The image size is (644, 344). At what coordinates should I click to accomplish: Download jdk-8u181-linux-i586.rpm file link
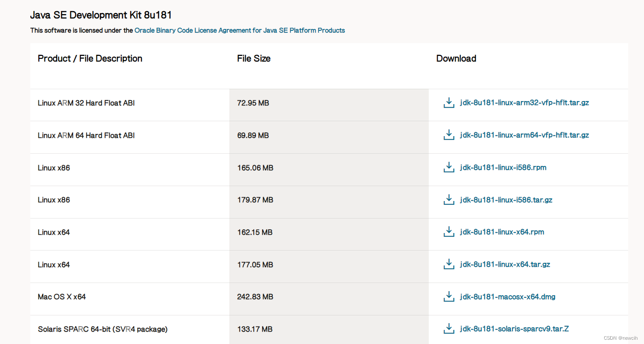coord(503,167)
